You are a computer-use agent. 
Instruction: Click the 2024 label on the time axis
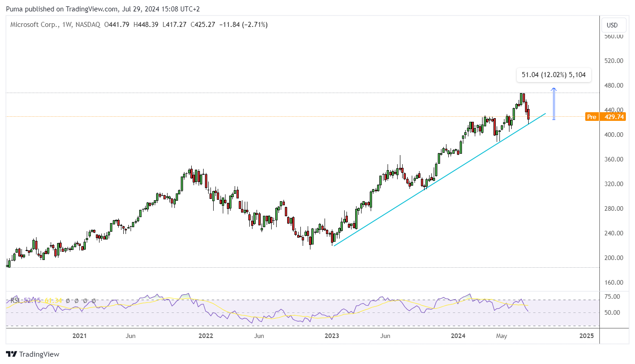click(458, 336)
